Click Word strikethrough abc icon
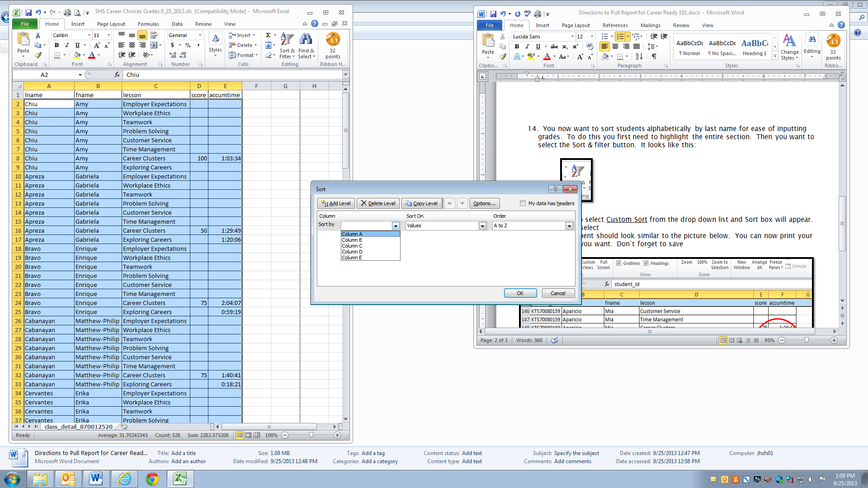868x488 pixels. click(x=554, y=47)
